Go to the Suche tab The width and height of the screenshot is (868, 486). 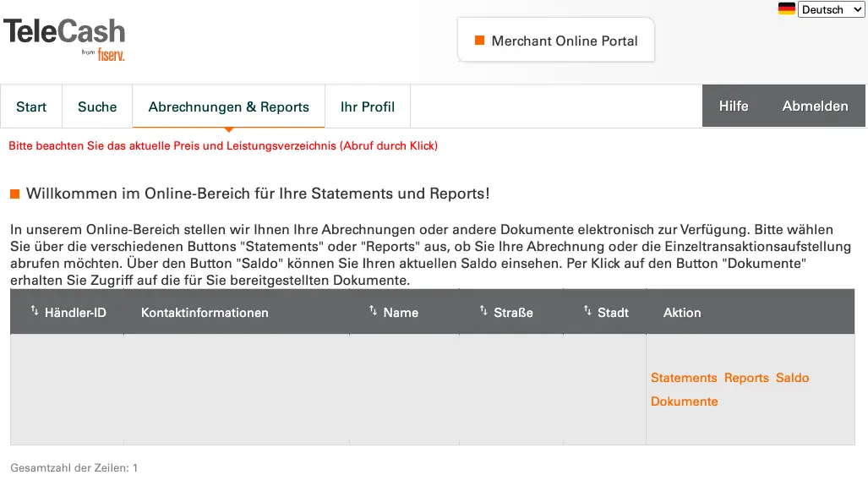(97, 106)
